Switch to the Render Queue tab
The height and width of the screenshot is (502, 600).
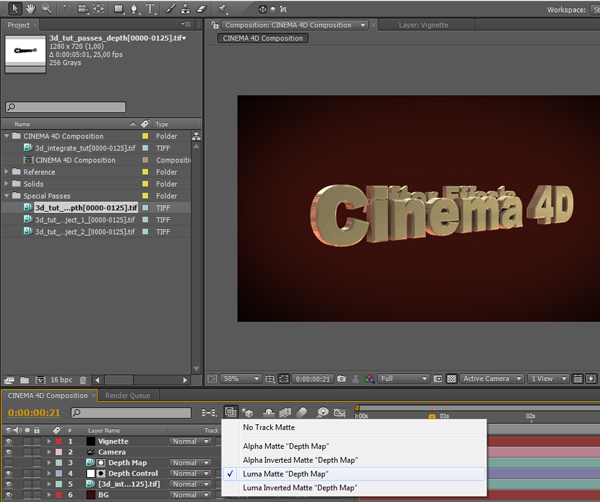point(127,396)
